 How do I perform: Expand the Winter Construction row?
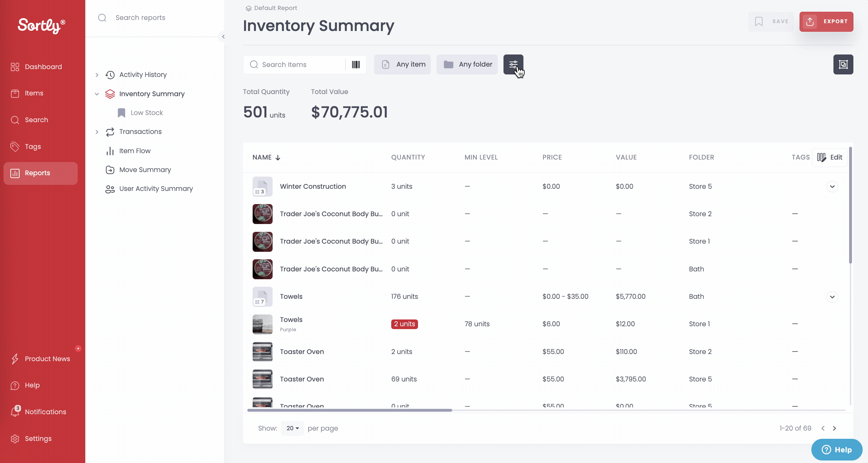pos(832,187)
